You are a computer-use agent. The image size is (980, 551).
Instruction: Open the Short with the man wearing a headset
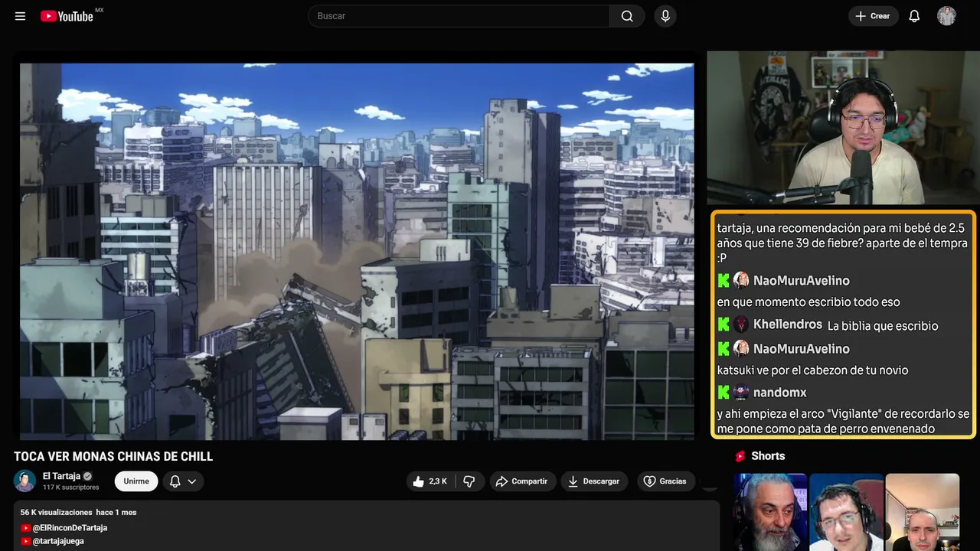tap(846, 512)
